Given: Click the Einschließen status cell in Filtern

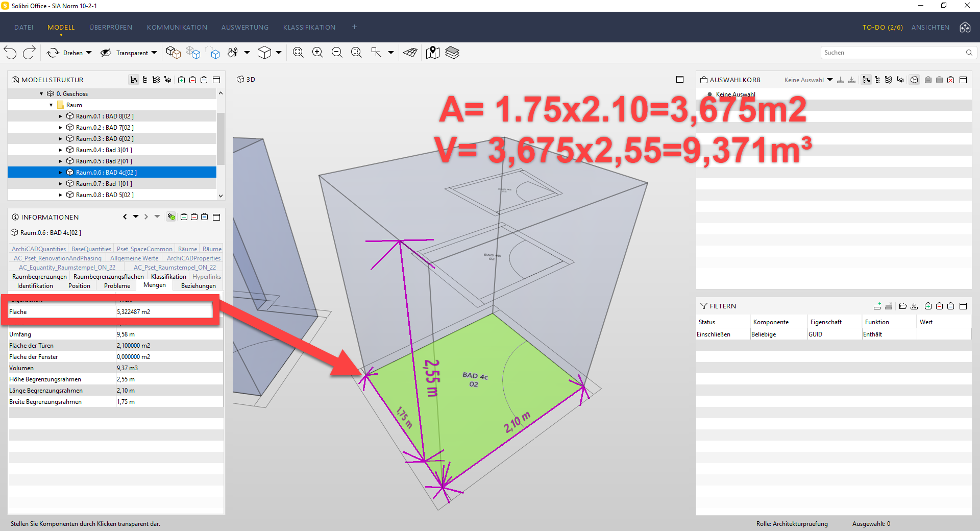Looking at the screenshot, I should [723, 334].
